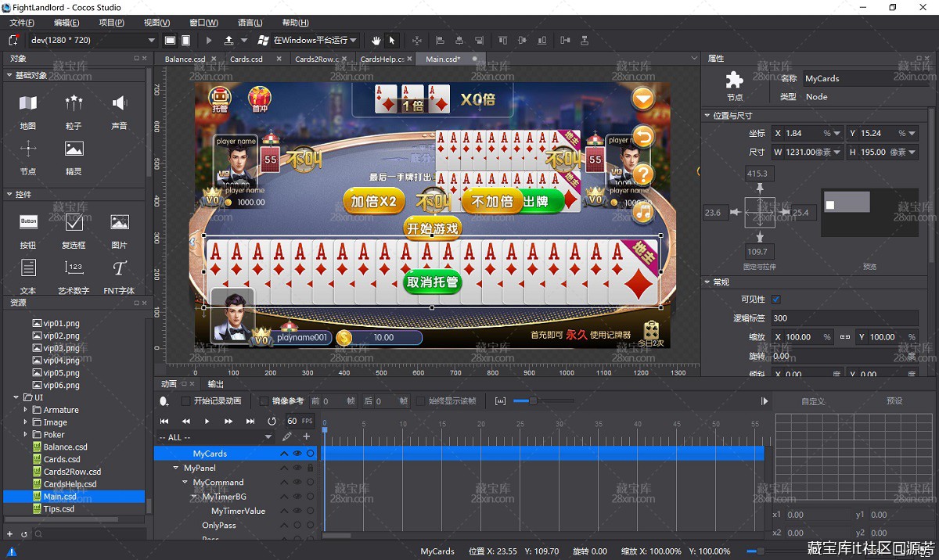
Task: Open the 编辑(E) menu
Action: tap(67, 23)
